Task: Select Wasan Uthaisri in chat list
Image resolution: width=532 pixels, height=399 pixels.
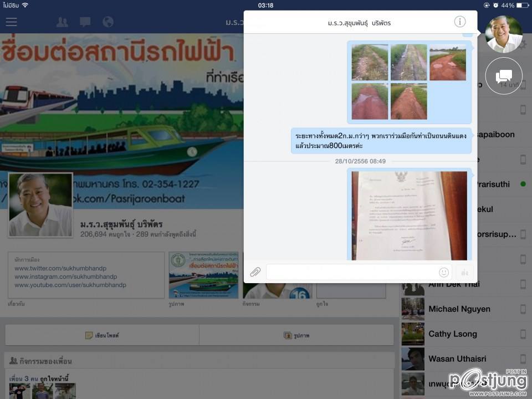Action: click(x=457, y=359)
